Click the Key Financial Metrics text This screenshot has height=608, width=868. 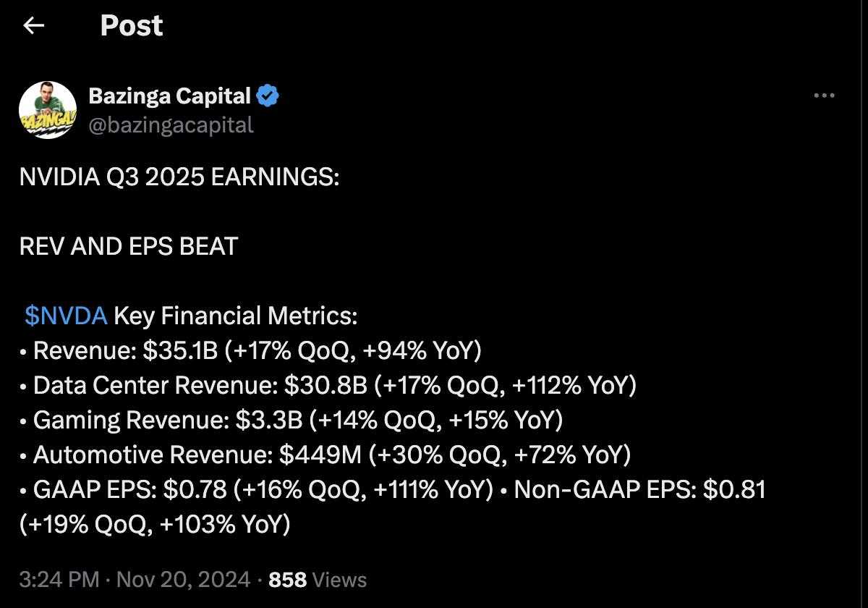tap(236, 316)
